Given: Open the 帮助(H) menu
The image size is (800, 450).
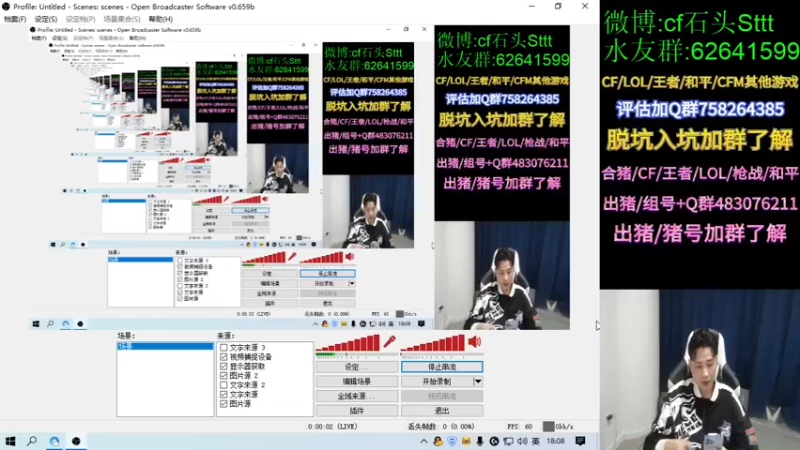Looking at the screenshot, I should click(161, 19).
